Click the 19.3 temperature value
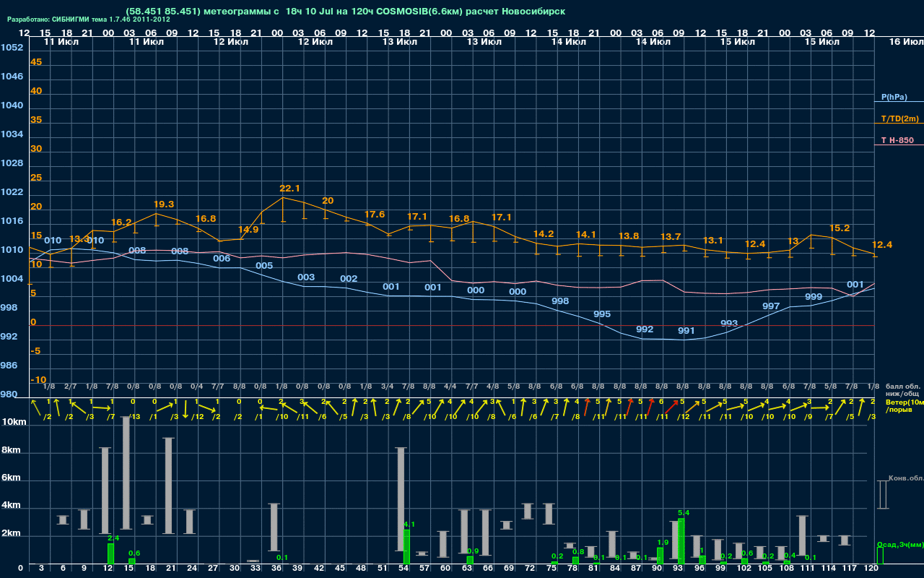Viewport: 924px width, 578px height. [164, 204]
